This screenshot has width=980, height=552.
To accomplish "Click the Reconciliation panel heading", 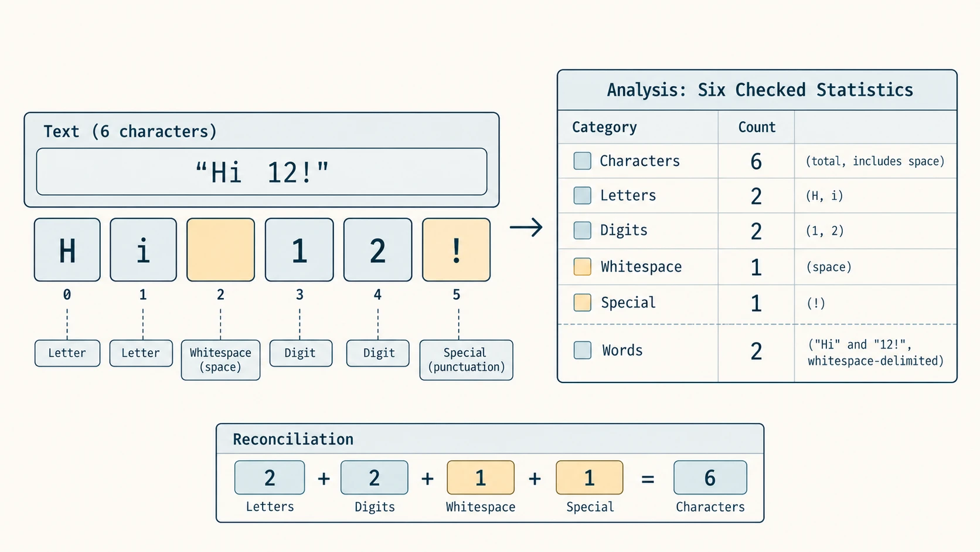I will pyautogui.click(x=293, y=439).
